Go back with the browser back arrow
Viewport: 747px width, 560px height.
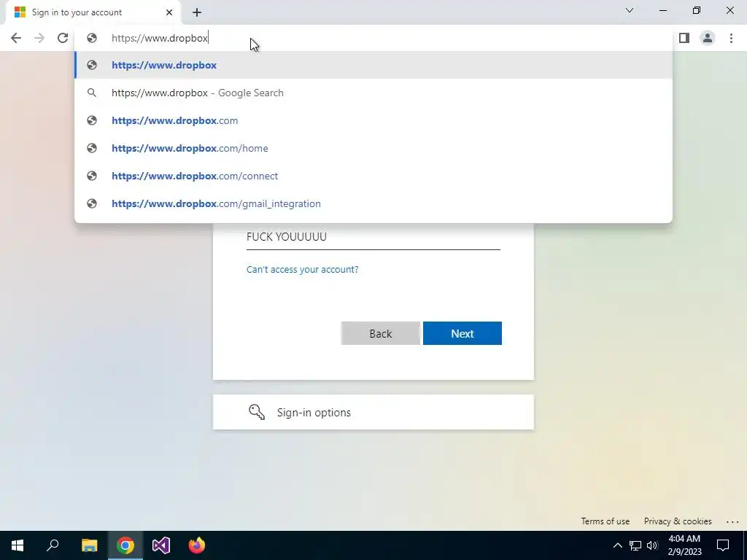pyautogui.click(x=16, y=38)
